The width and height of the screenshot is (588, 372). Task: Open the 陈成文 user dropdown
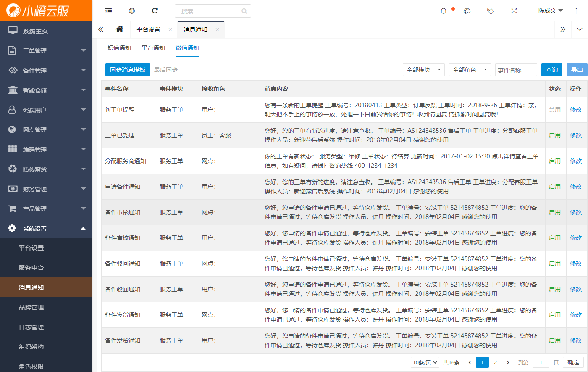(551, 11)
